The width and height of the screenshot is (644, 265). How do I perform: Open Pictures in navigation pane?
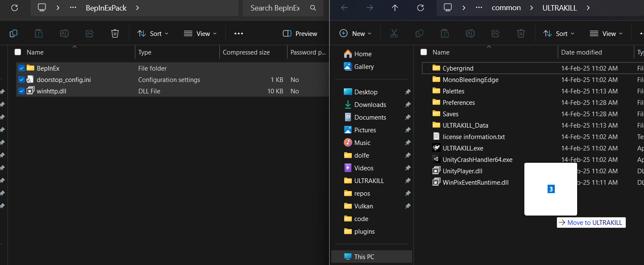point(360,130)
